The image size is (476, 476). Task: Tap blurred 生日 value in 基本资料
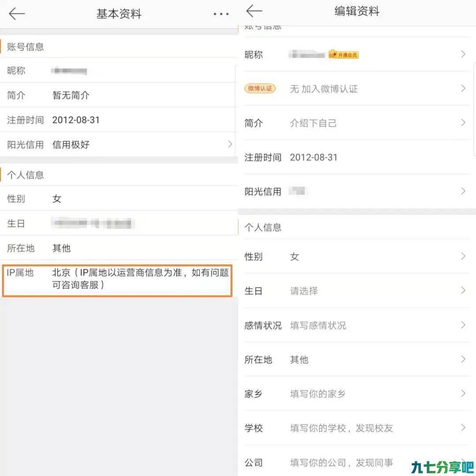93,223
